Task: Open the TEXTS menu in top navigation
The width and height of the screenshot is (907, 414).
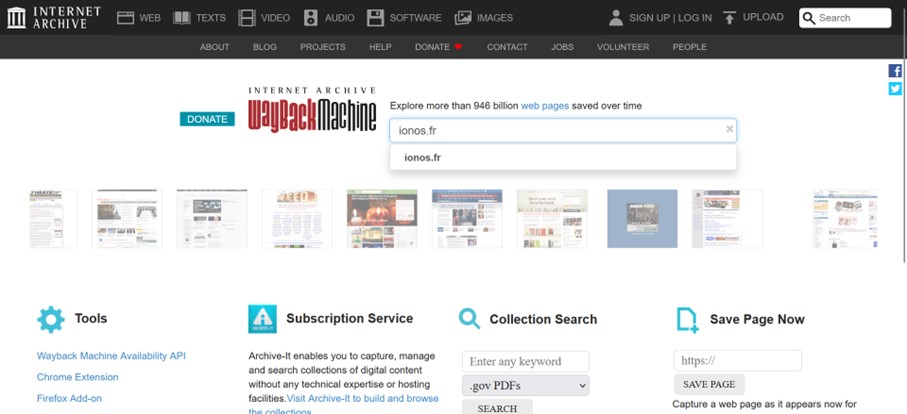Action: pos(199,17)
